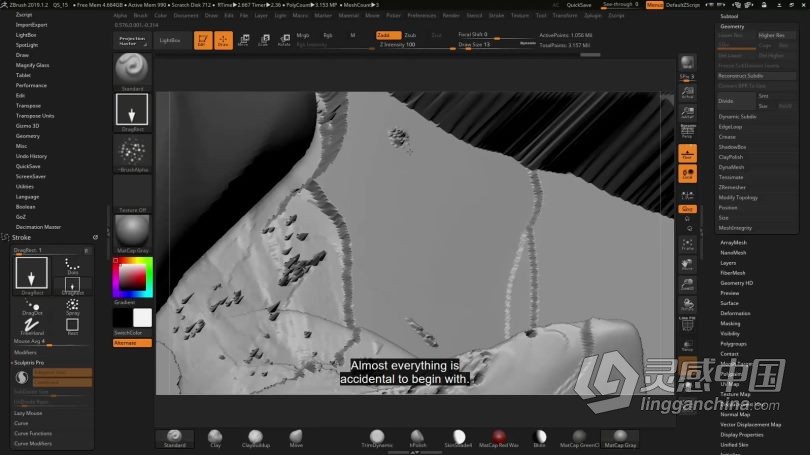This screenshot has width=810, height=455.
Task: Click the Sculptris Pro icon
Action: [22, 378]
